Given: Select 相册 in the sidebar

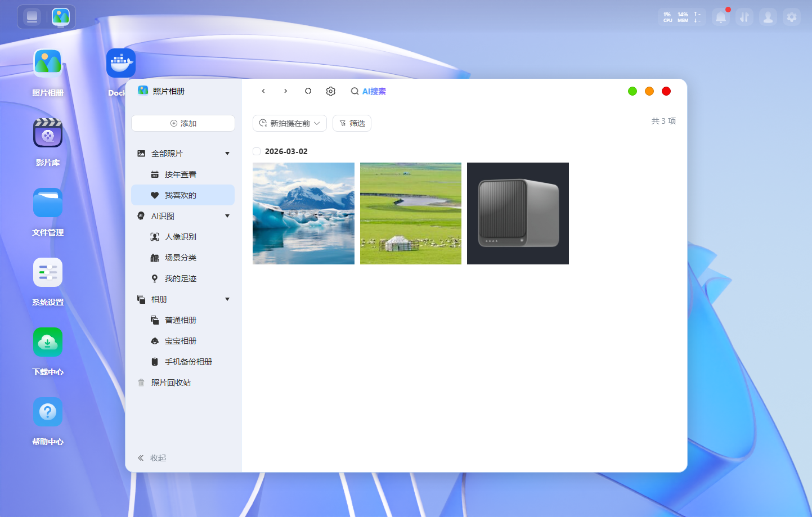Looking at the screenshot, I should (183, 299).
